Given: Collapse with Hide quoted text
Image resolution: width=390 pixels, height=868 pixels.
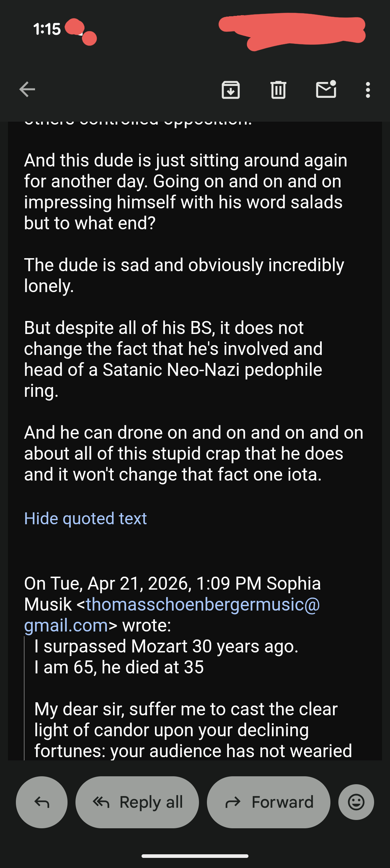Looking at the screenshot, I should [86, 518].
